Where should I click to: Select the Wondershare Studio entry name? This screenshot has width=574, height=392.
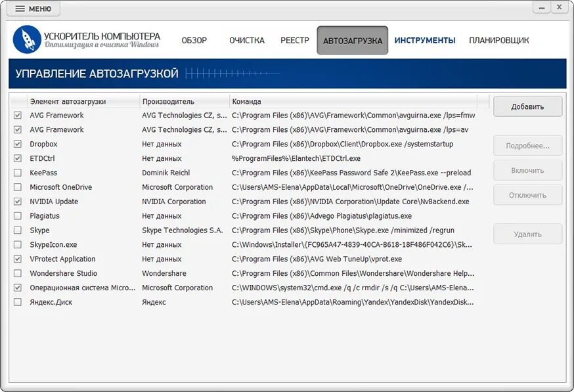click(63, 273)
